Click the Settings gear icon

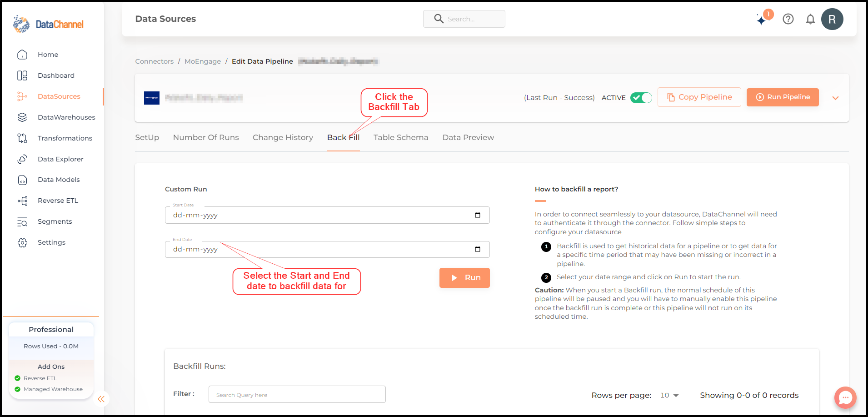click(22, 242)
